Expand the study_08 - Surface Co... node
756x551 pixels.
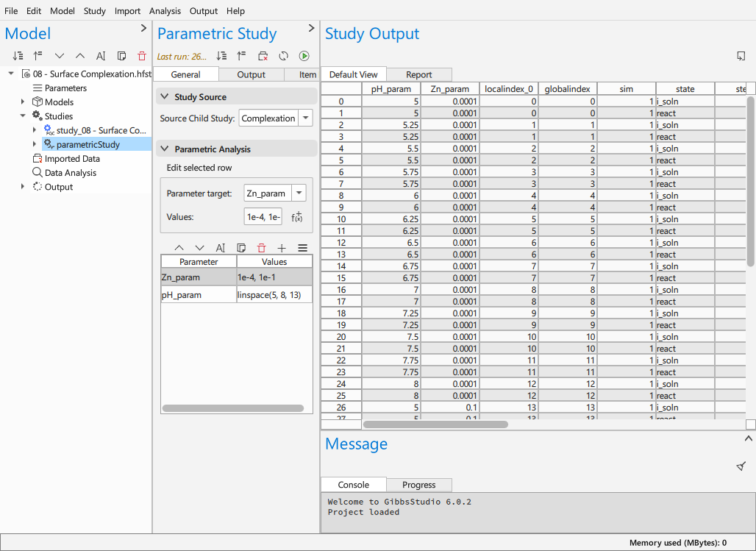coord(35,130)
